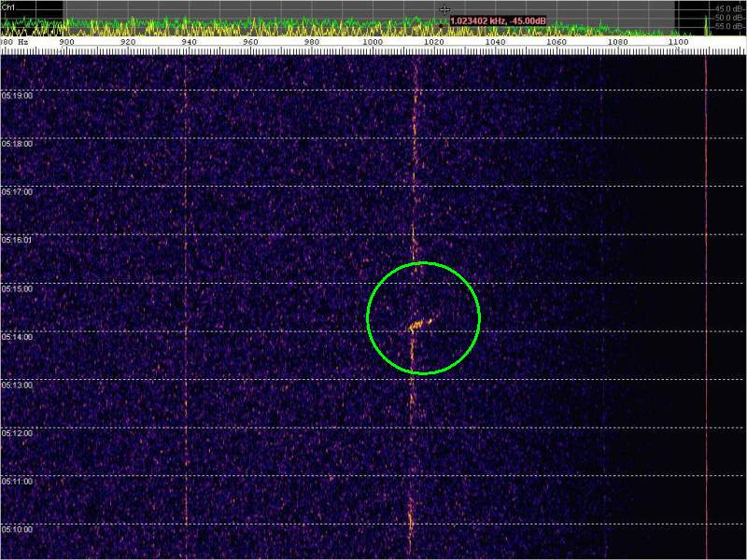Click 1000 on the frequency scale
The height and width of the screenshot is (560, 747).
373,42
